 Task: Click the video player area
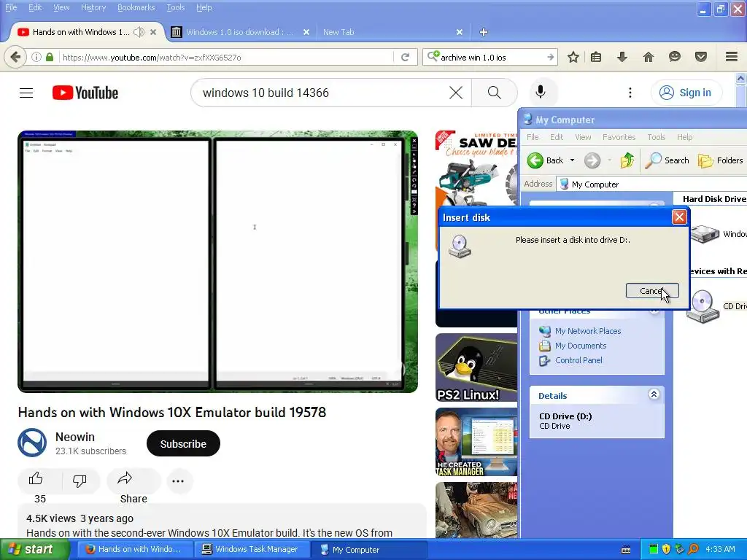coord(217,262)
